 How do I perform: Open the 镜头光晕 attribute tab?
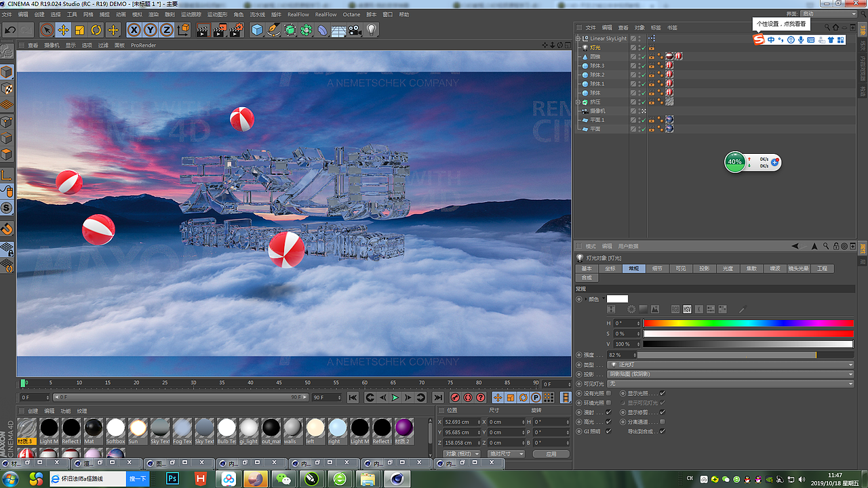point(797,268)
